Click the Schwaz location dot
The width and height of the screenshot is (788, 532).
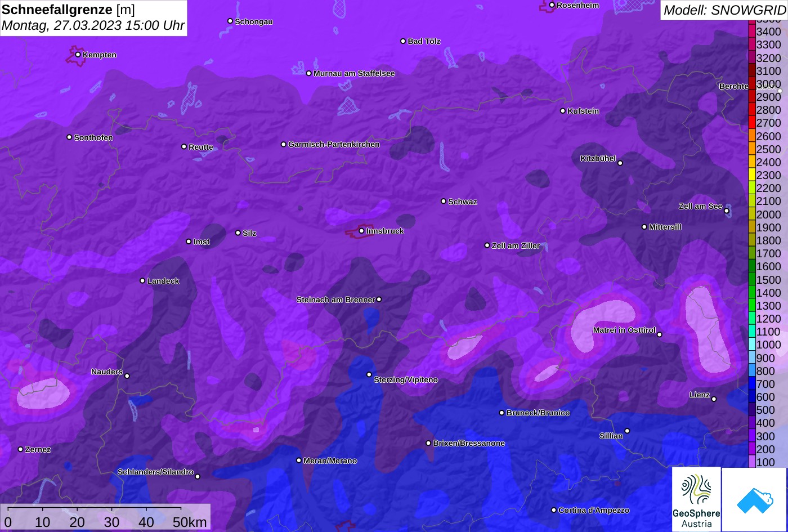[444, 201]
